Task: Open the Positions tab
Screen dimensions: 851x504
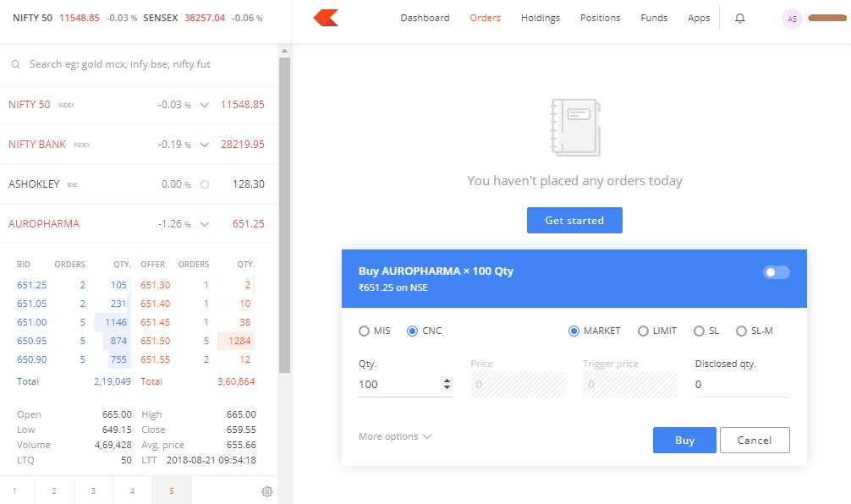Action: [601, 18]
